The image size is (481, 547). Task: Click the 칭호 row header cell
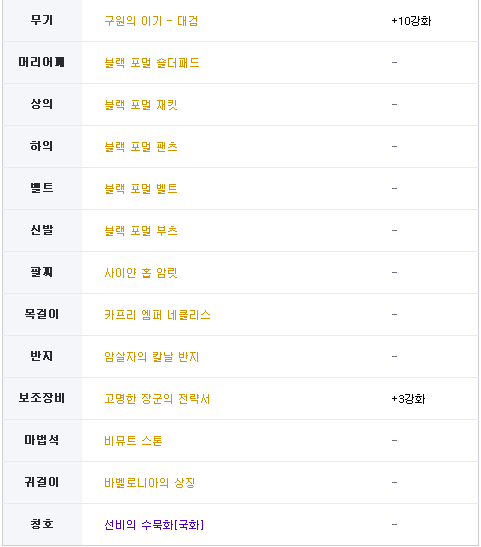(x=42, y=524)
